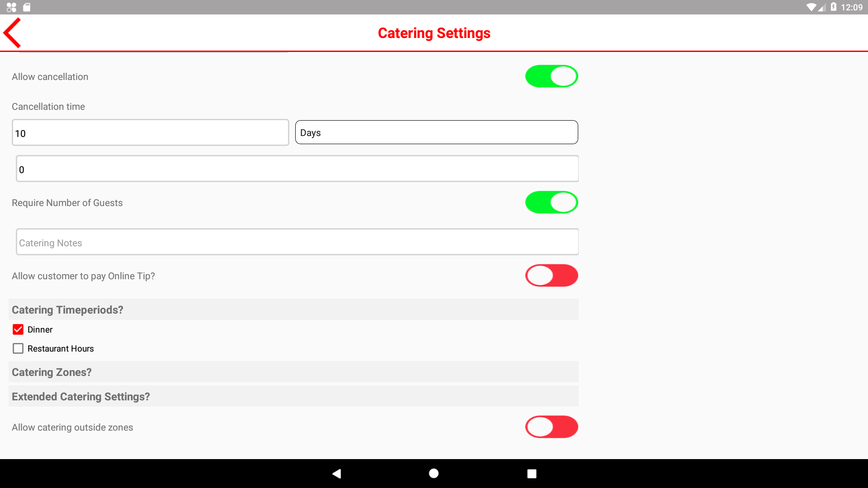The image size is (868, 488).
Task: Click the cancellation time field showing 10
Action: 150,133
